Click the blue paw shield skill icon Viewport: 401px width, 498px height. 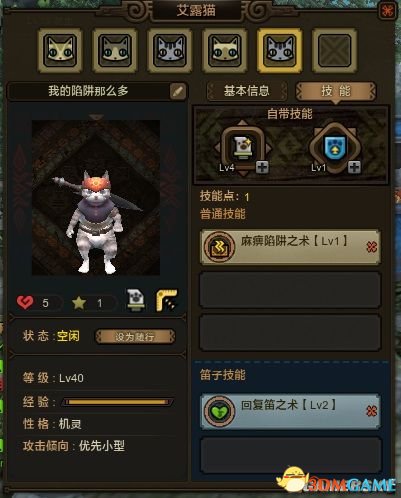(x=335, y=147)
